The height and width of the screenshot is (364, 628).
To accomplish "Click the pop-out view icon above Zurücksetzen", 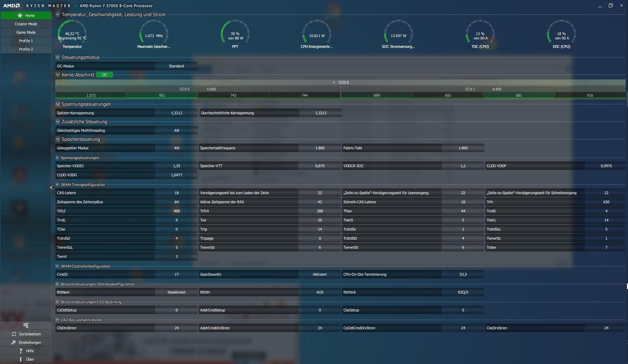I will click(x=26, y=325).
